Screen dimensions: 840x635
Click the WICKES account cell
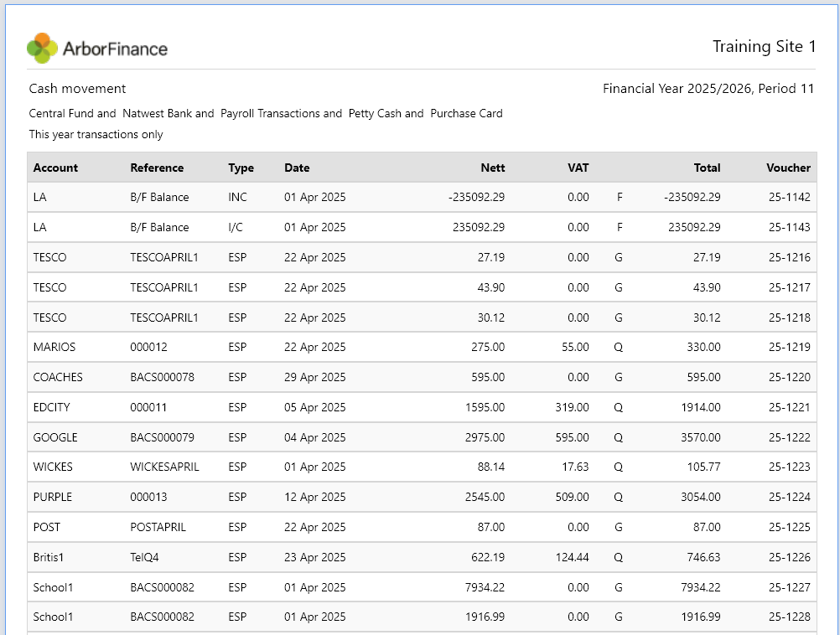point(53,467)
